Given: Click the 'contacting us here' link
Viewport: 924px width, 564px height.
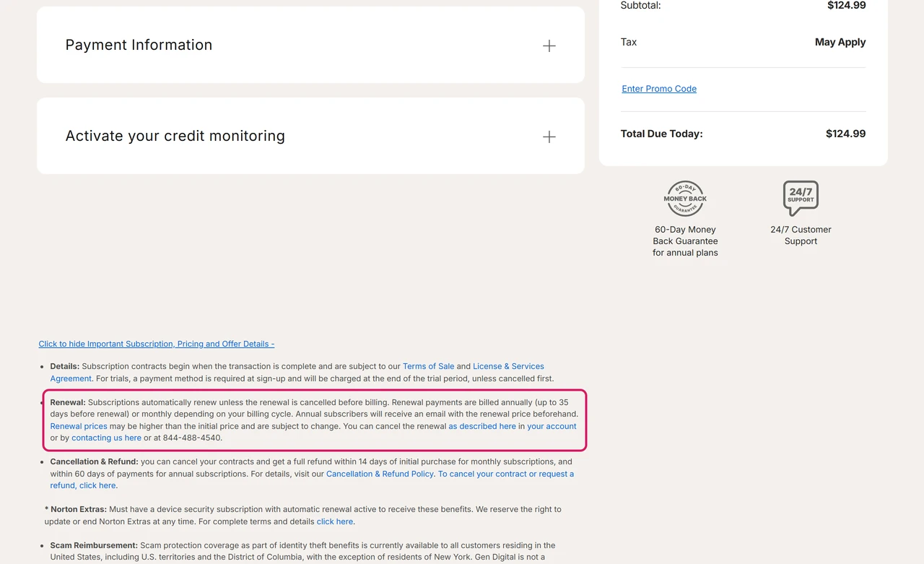Looking at the screenshot, I should click(106, 438).
